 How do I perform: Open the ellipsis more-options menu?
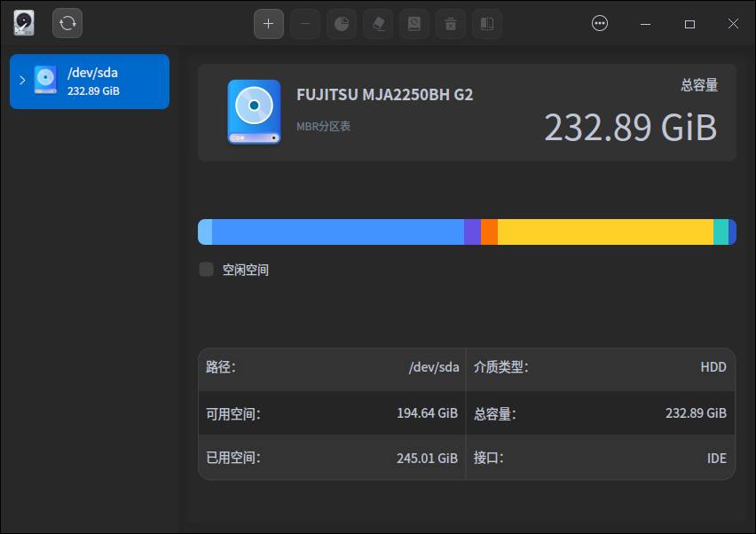[600, 23]
